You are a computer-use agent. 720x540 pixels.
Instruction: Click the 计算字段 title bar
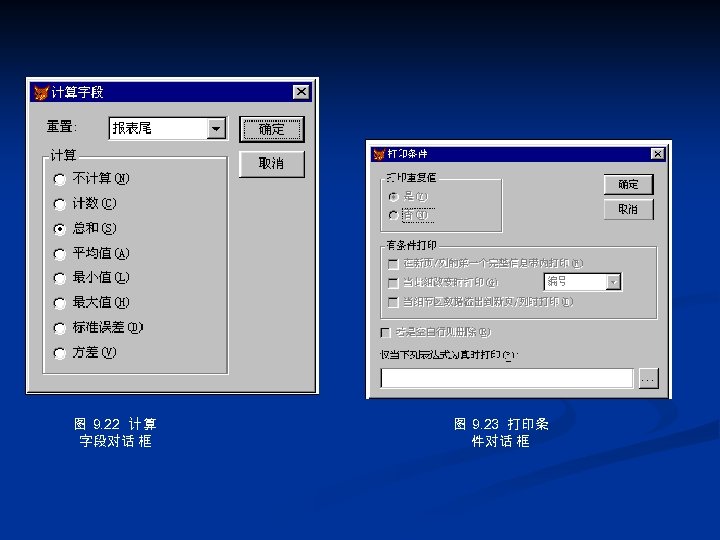171,92
